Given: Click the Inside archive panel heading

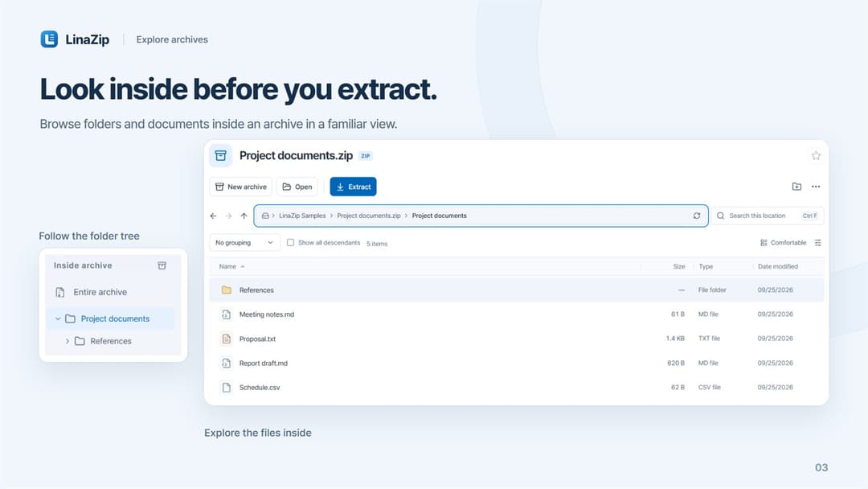Looking at the screenshot, I should click(83, 266).
